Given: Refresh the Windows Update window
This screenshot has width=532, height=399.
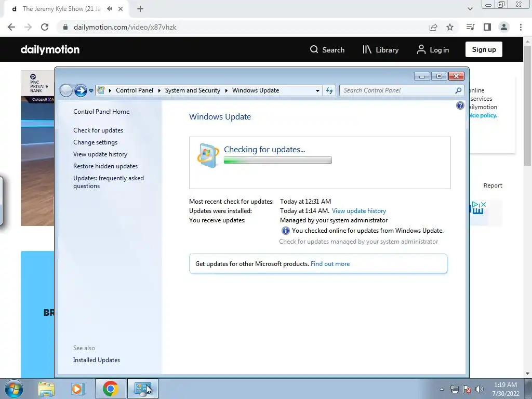Looking at the screenshot, I should (x=329, y=90).
